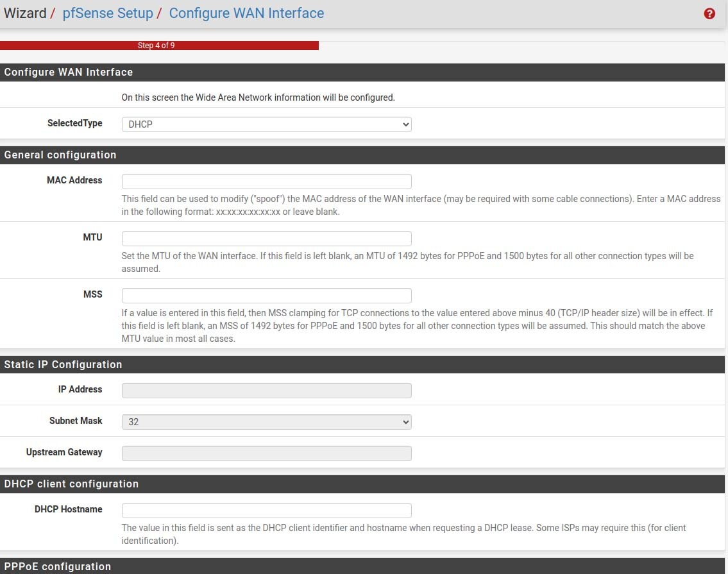Viewport: 728px width, 574px height.
Task: Click the SelectedType label
Action: click(x=75, y=123)
